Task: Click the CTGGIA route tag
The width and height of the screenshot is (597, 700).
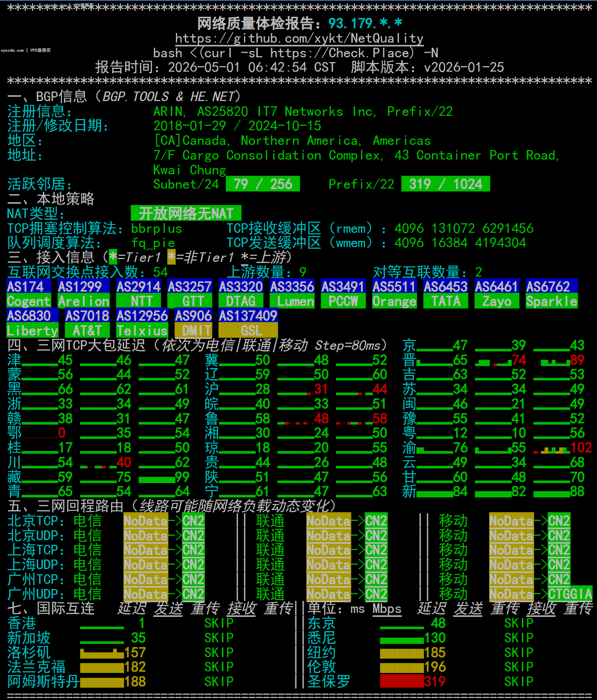Action: click(570, 594)
